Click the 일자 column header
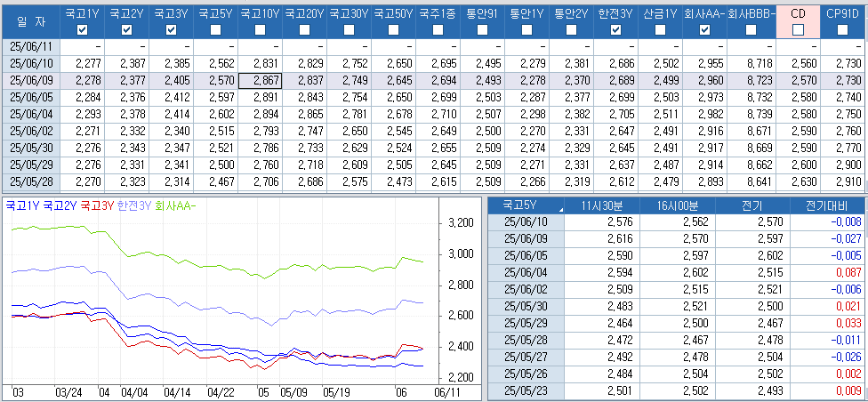Viewport: 868px width, 402px height. pyautogui.click(x=30, y=21)
